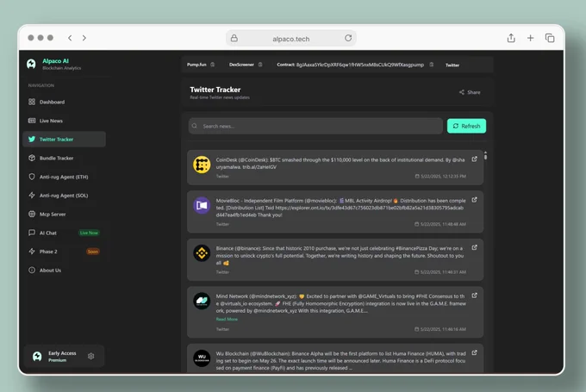Click the Mind Network avatar

pyautogui.click(x=202, y=301)
